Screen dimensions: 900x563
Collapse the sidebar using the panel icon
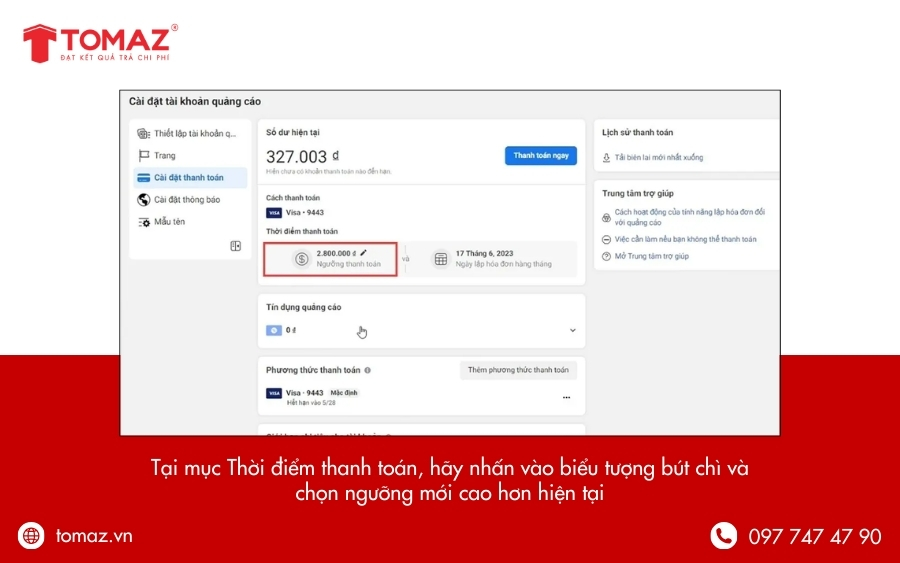pyautogui.click(x=236, y=245)
